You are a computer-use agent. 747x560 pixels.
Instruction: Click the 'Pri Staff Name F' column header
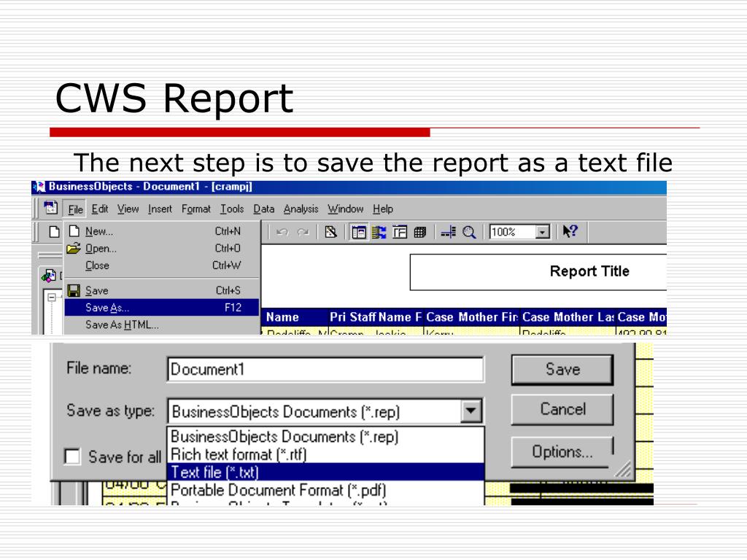(376, 317)
